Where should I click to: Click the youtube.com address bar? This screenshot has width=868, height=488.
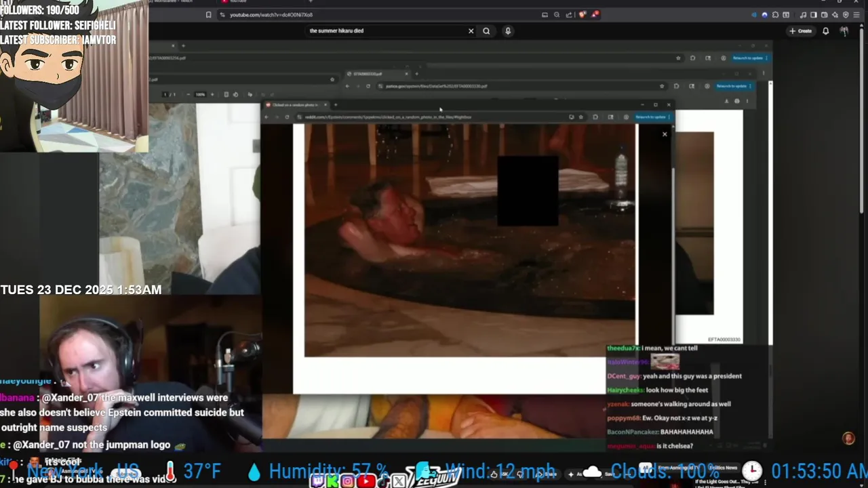380,14
